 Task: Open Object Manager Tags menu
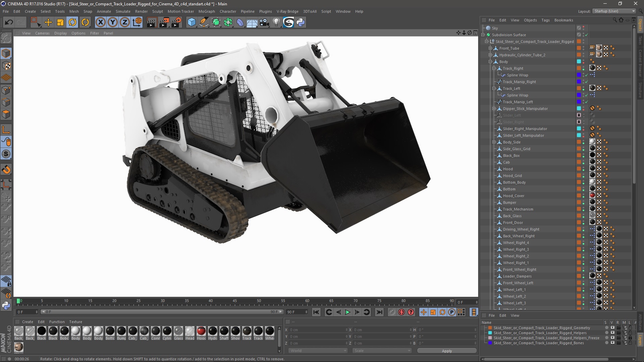tap(545, 20)
